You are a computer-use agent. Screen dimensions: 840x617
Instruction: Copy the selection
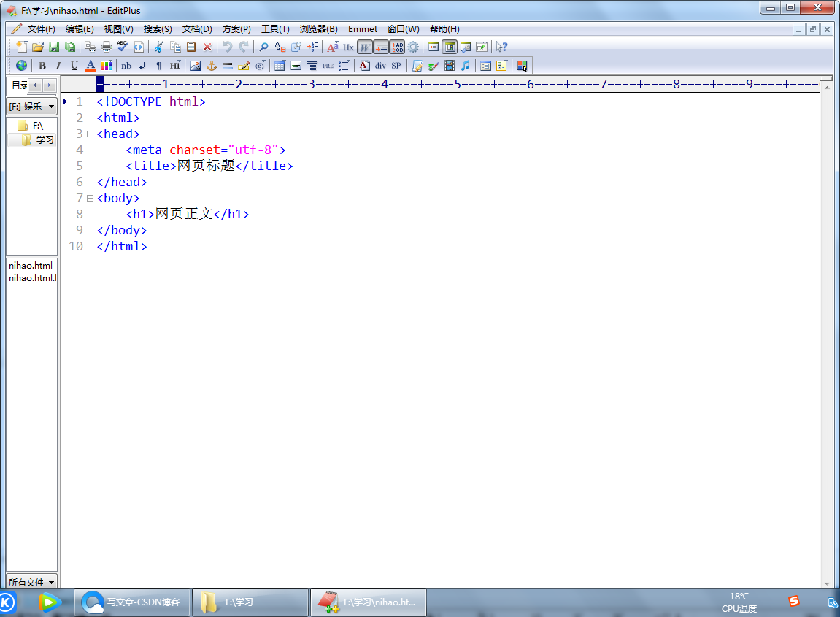coord(175,47)
